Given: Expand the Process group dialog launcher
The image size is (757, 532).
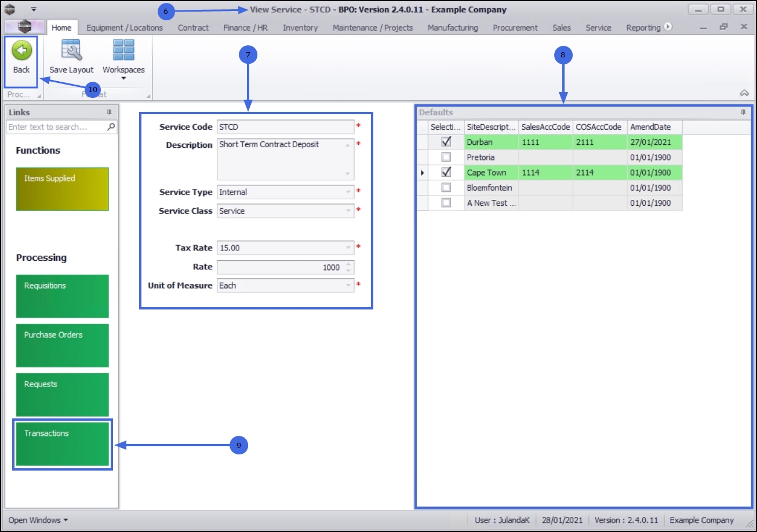Looking at the screenshot, I should pos(39,96).
